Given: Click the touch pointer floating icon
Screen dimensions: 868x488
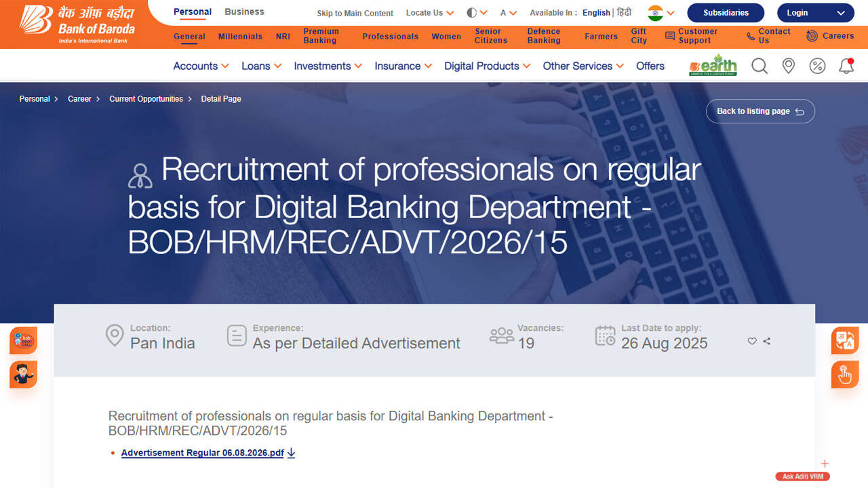Looking at the screenshot, I should [845, 375].
